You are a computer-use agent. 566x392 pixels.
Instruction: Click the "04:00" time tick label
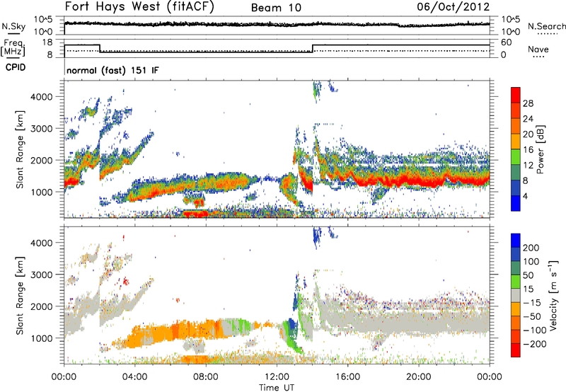pyautogui.click(x=134, y=377)
